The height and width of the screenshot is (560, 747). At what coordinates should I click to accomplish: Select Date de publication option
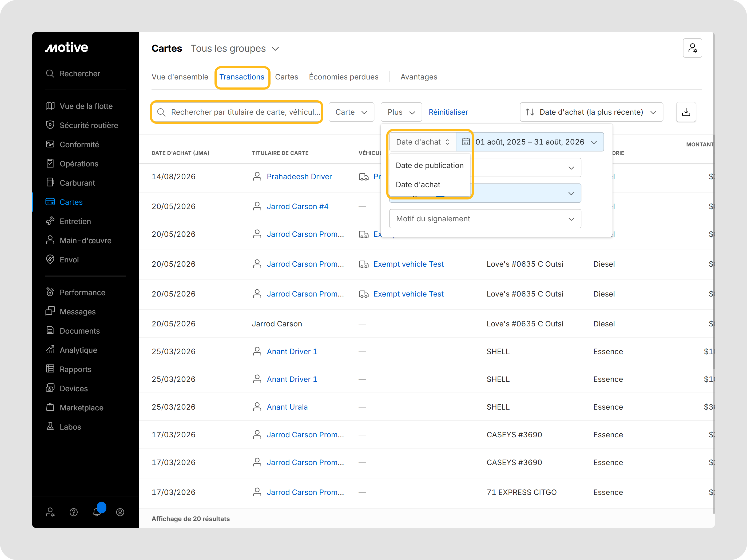coord(430,165)
